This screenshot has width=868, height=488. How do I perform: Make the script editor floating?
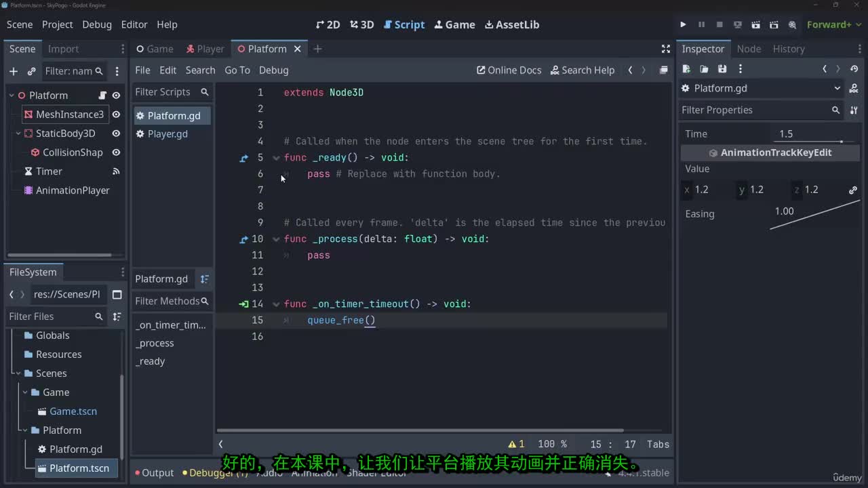click(x=664, y=70)
